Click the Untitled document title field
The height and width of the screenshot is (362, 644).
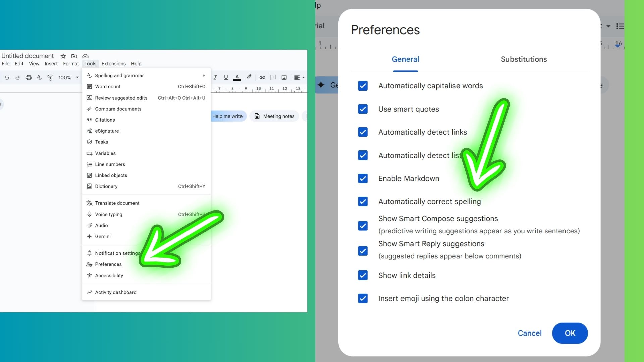click(x=28, y=56)
